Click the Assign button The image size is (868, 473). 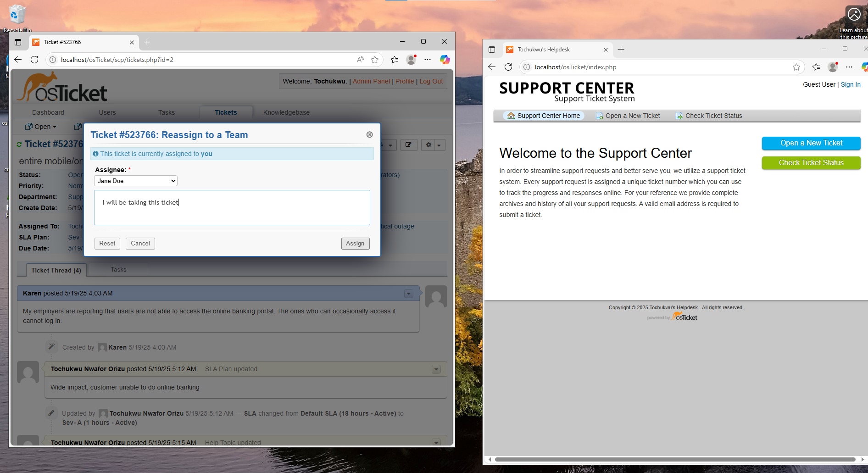click(355, 244)
